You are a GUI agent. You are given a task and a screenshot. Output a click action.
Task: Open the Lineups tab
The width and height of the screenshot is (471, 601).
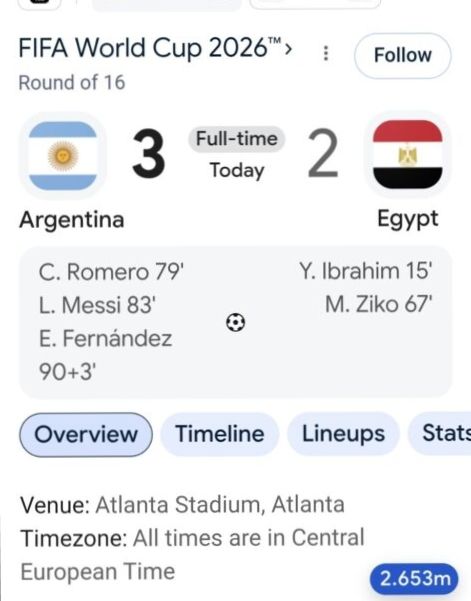343,434
